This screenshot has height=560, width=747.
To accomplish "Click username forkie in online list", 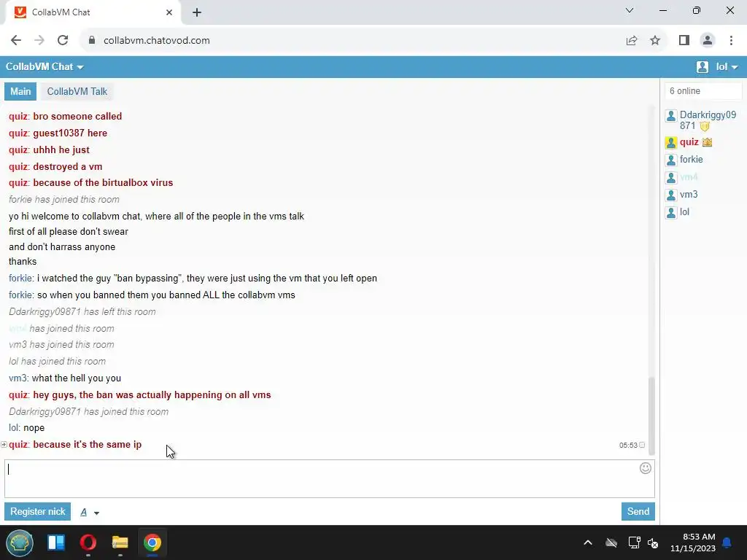I will tap(692, 160).
